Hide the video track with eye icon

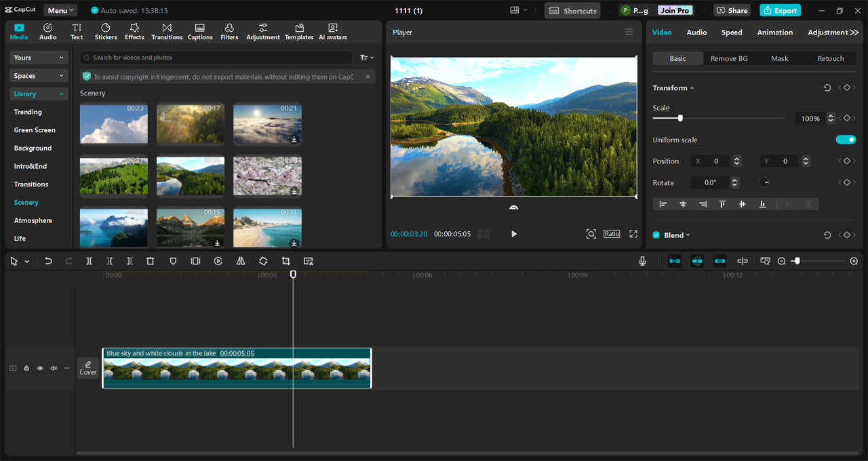tap(40, 368)
